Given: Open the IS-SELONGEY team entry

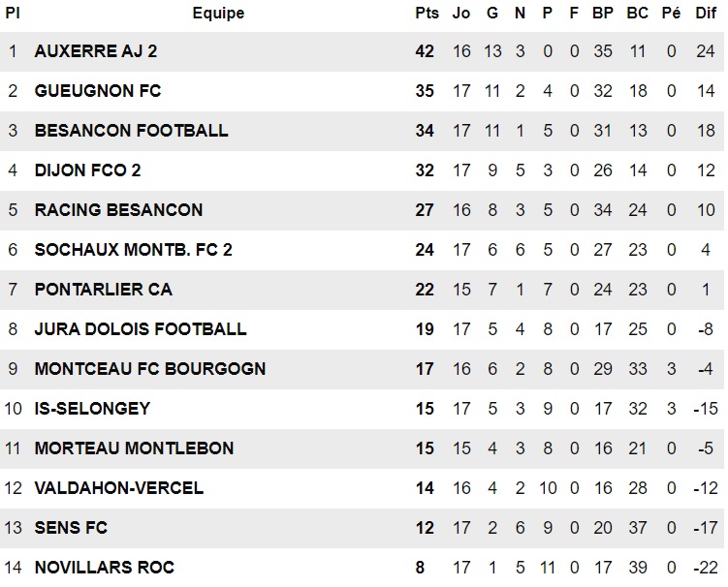Looking at the screenshot, I should tap(92, 409).
